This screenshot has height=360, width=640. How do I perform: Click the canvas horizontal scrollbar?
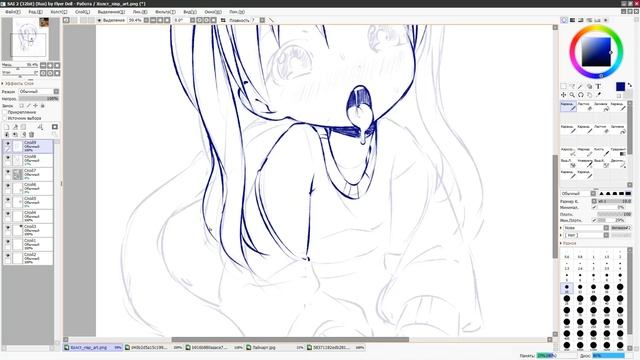pyautogui.click(x=290, y=340)
